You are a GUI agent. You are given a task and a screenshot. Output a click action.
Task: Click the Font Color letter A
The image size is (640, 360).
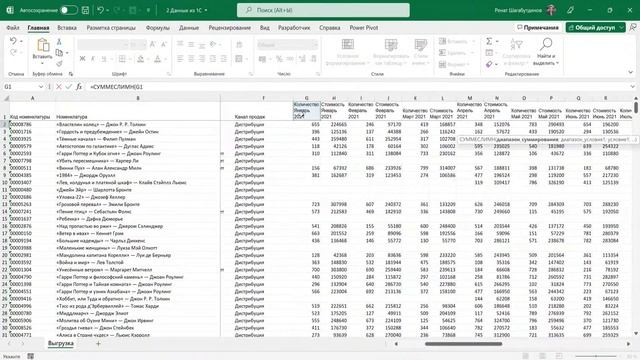[x=158, y=59]
